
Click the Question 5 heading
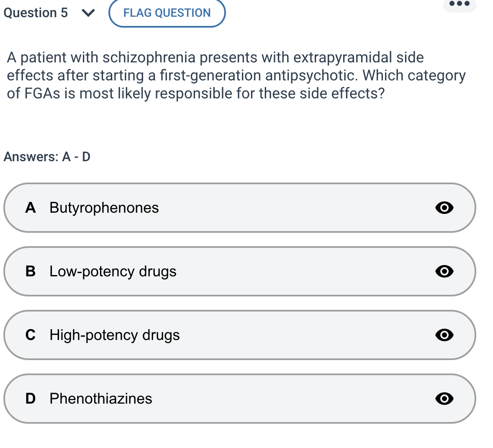point(36,13)
